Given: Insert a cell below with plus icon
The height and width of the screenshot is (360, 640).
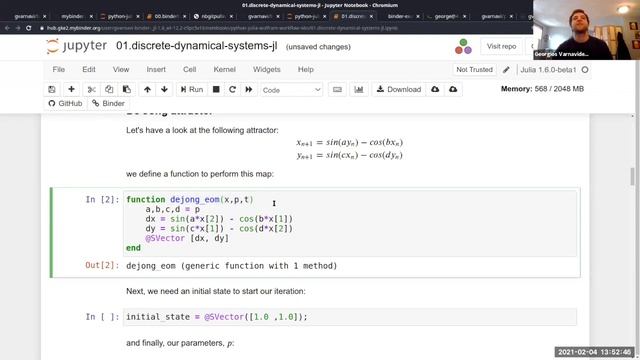Looking at the screenshot, I should click(71, 89).
